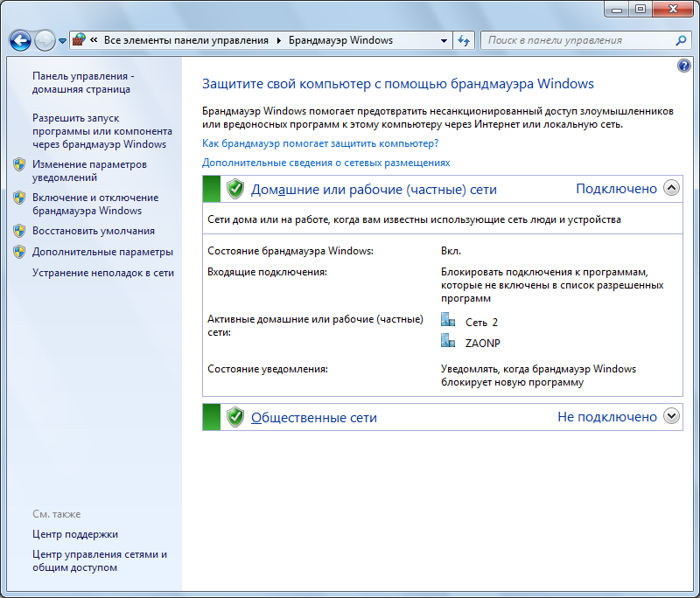Maximize the firewall window
This screenshot has width=700, height=598.
point(640,10)
